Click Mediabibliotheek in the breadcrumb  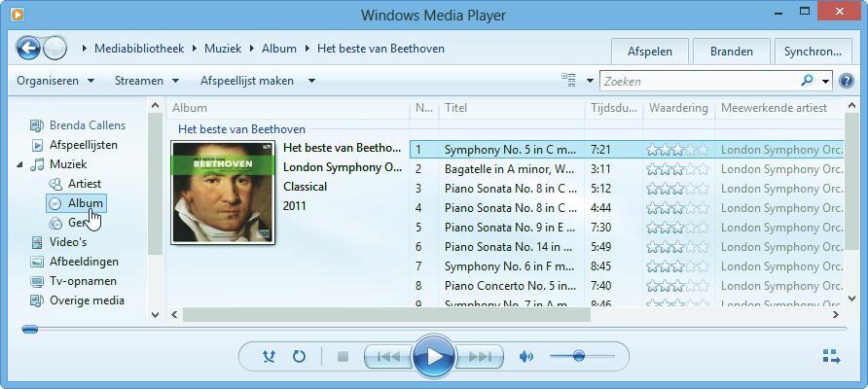[139, 49]
